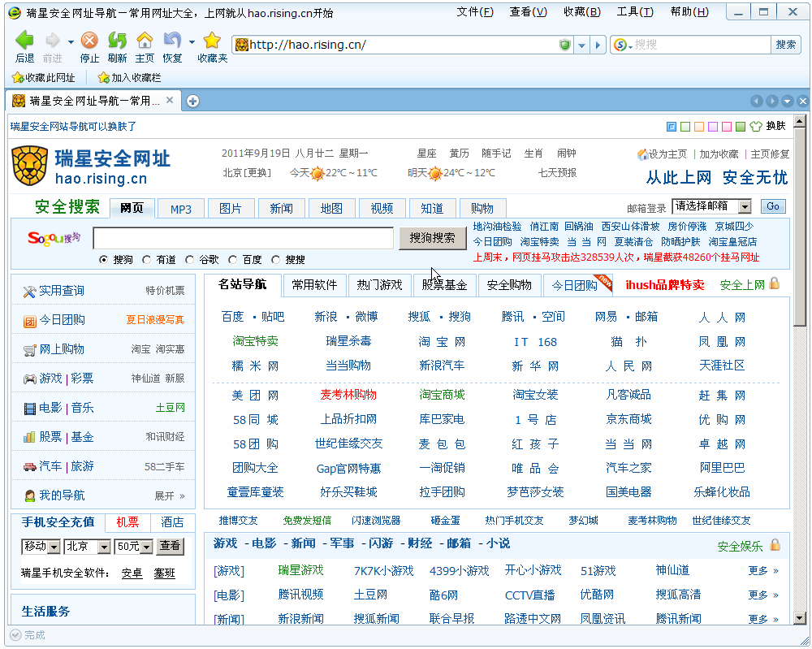812x649 pixels.
Task: Click the 股票 bar chart icon in sidebar
Action: click(29, 438)
